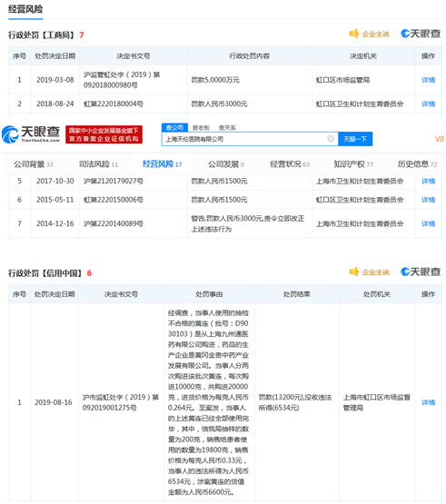Click the 决定机关 column header
The width and height of the screenshot is (446, 504).
[363, 56]
